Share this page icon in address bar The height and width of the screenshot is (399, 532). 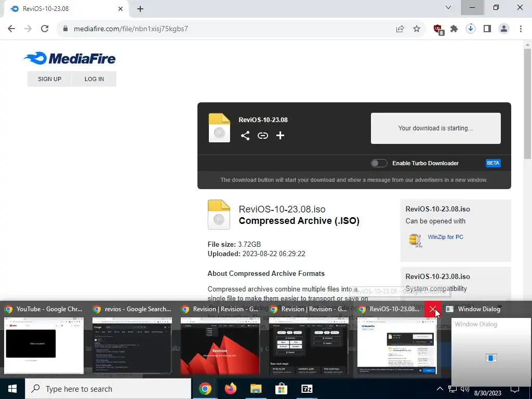(400, 29)
